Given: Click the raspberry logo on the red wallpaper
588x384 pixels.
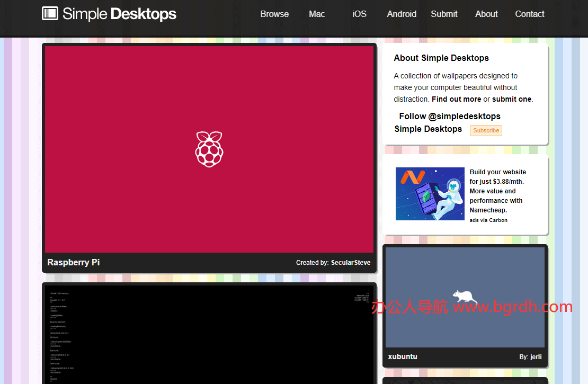Looking at the screenshot, I should pos(209,149).
